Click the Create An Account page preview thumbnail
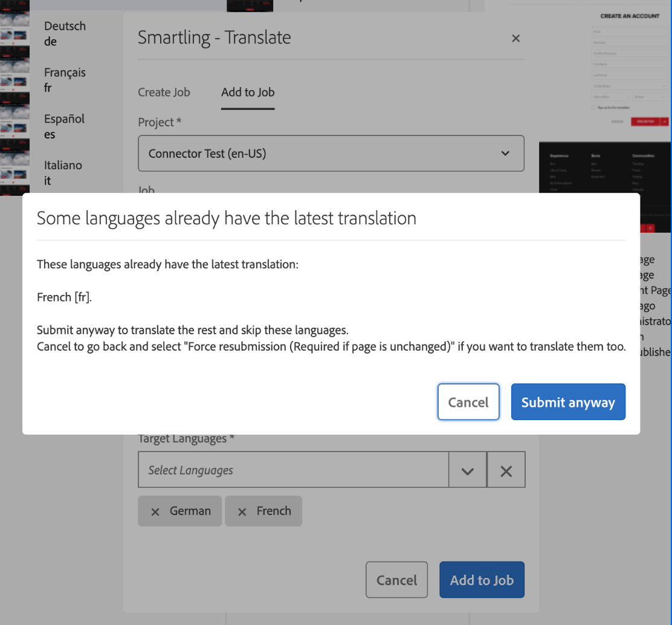 (x=605, y=115)
